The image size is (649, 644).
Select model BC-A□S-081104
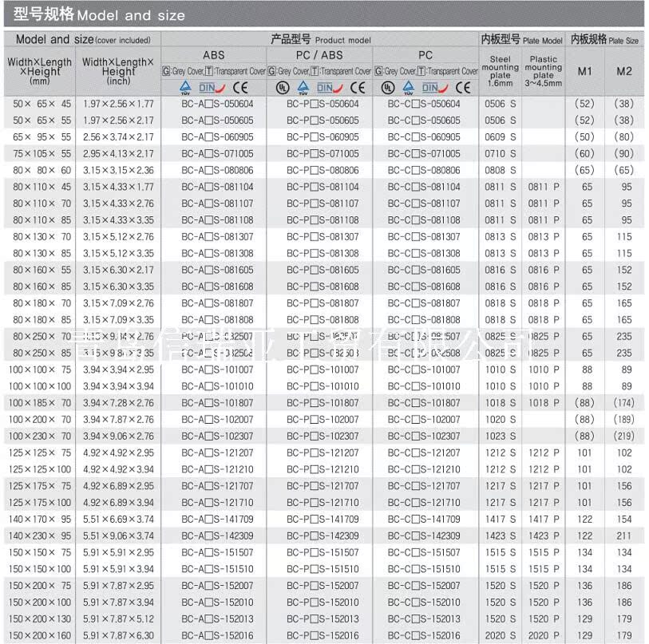tap(217, 187)
